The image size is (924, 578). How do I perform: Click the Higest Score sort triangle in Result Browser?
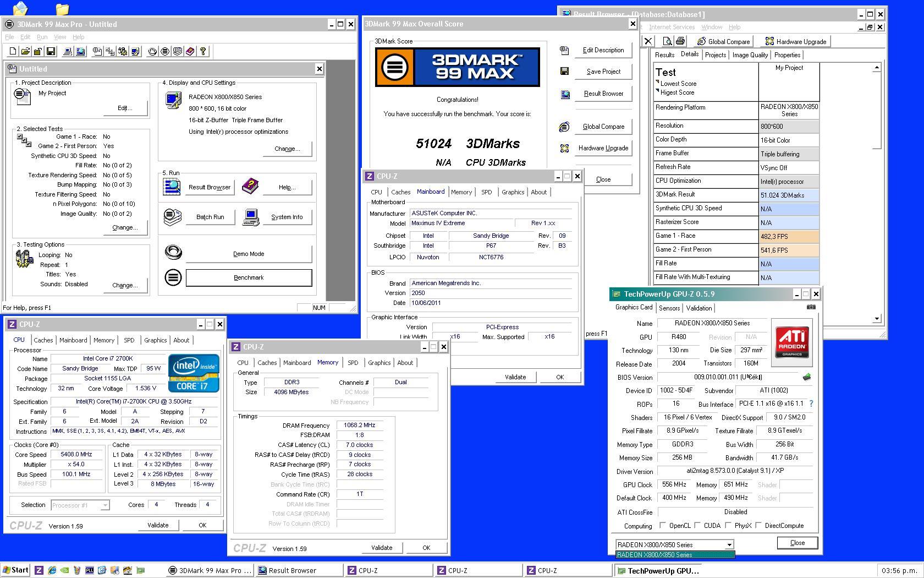click(657, 91)
